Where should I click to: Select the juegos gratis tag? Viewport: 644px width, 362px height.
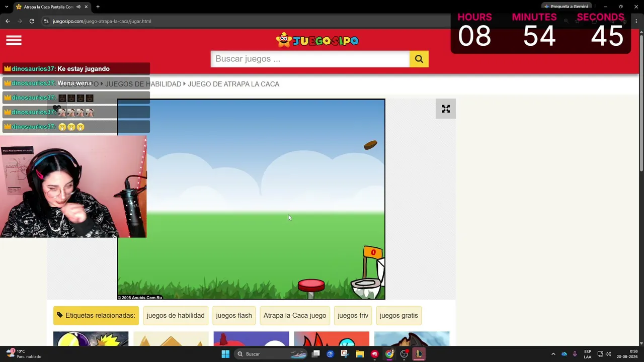coord(399,315)
